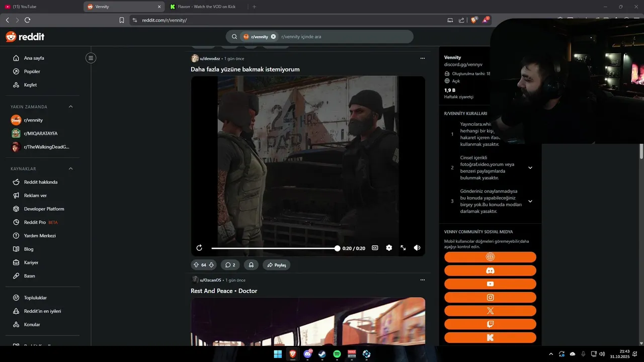Go to Reddit home via the logo
644x362 pixels.
click(25, 37)
